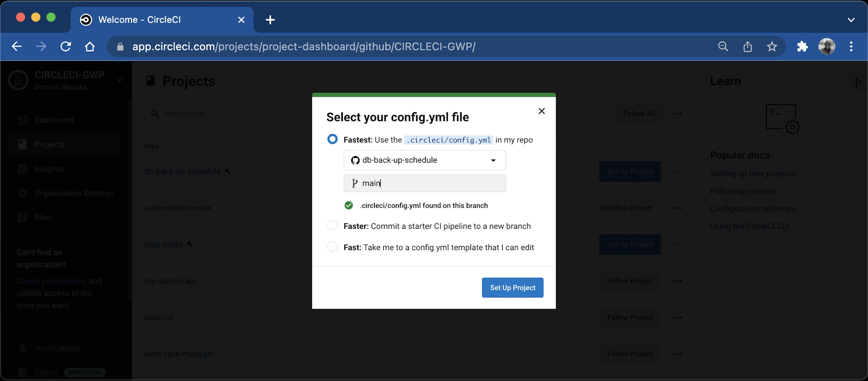Click the GitHub icon in repo selector
This screenshot has width=868, height=381.
(x=355, y=160)
